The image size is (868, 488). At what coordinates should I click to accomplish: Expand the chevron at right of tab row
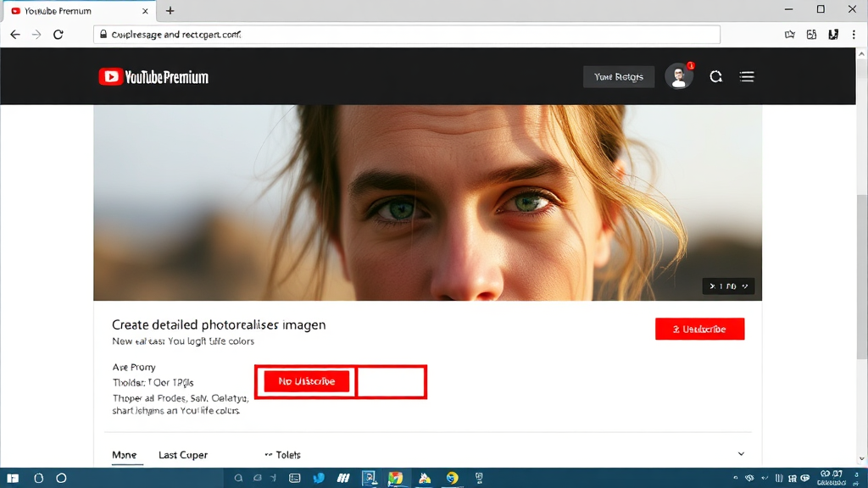pos(741,454)
